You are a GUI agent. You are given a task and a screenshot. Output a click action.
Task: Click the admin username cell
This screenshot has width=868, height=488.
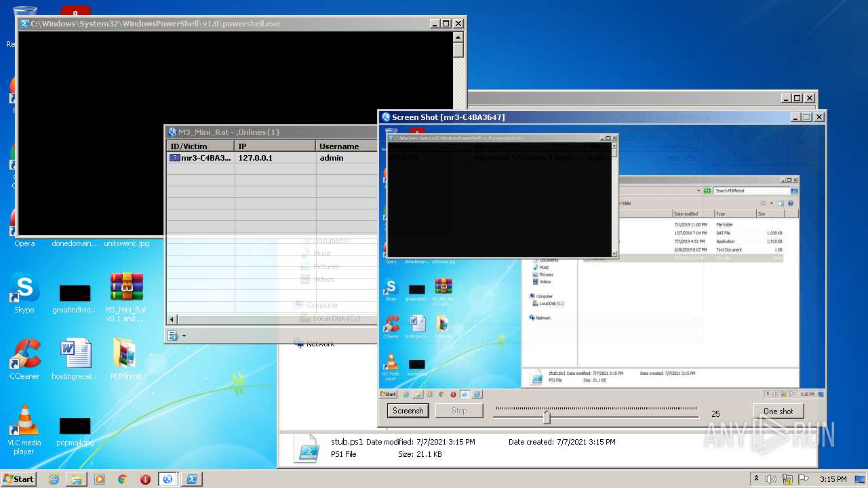[332, 158]
